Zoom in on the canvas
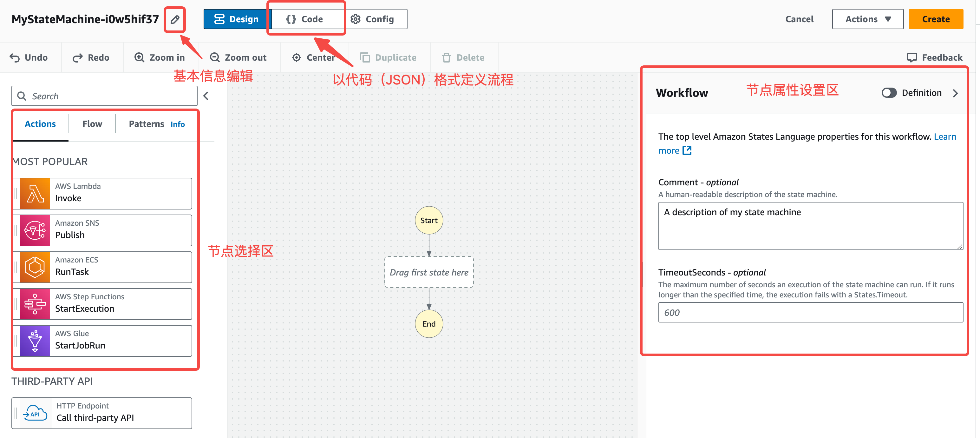Screen dimensions: 980x438 160,57
